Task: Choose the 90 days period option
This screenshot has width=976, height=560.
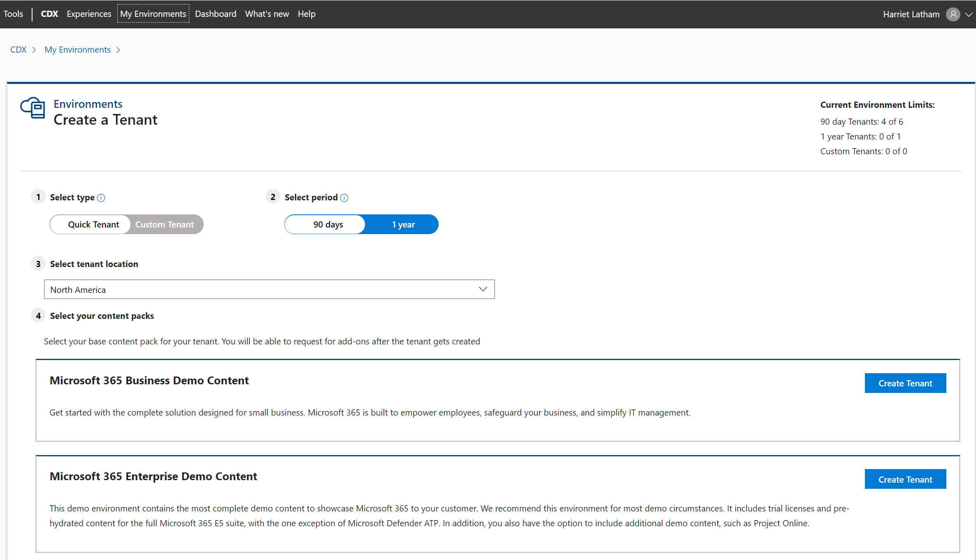Action: pos(325,224)
